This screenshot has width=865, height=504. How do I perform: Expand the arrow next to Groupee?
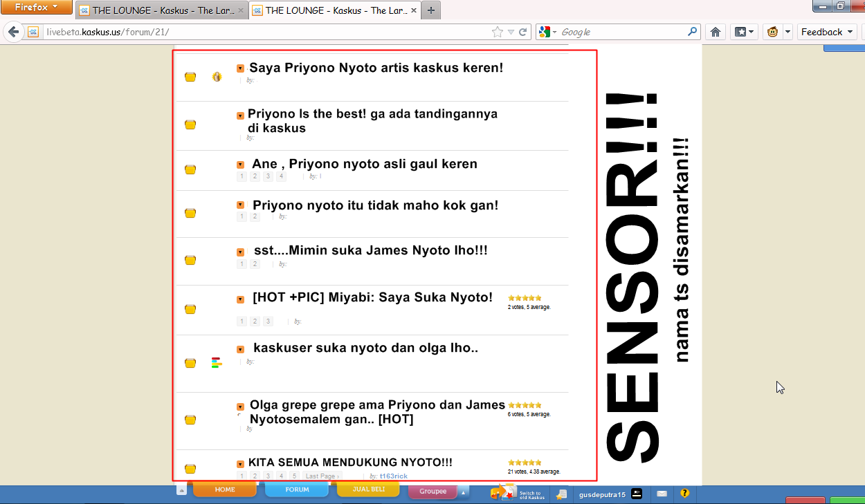pos(464,492)
